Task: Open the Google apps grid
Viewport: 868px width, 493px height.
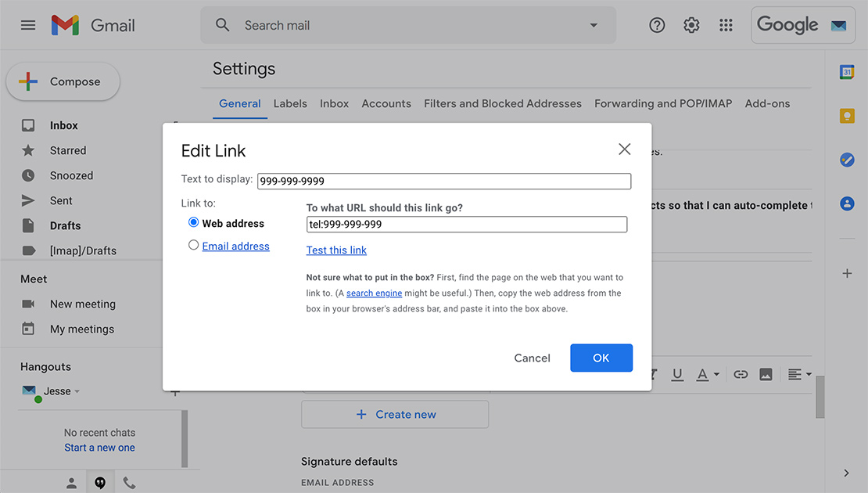Action: [x=726, y=24]
